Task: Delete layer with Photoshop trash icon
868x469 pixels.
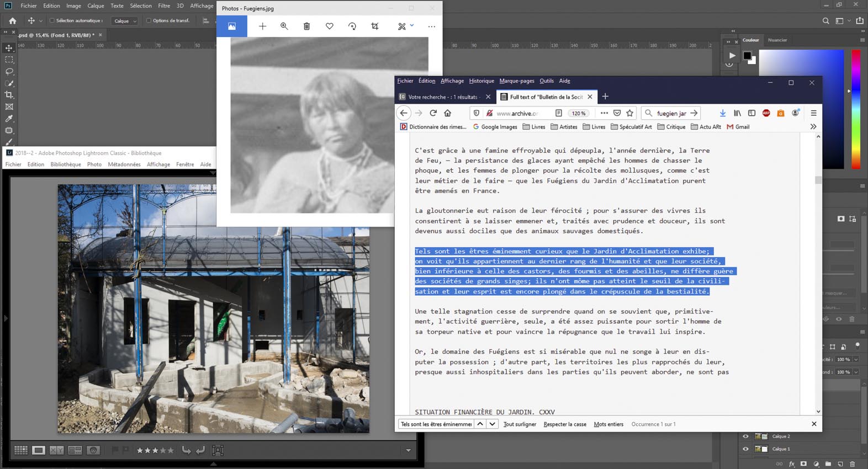Action: coord(853,464)
